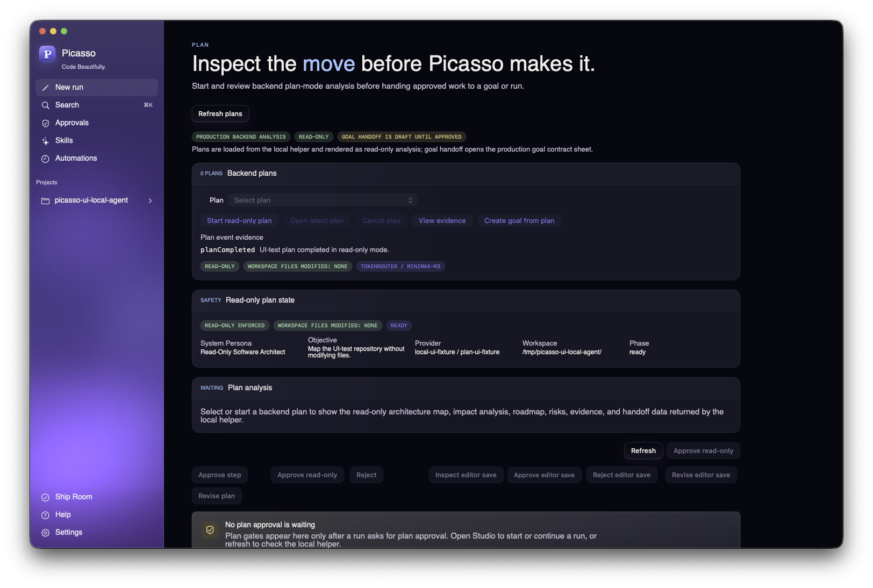873x588 pixels.
Task: Click the Approve step button
Action: (220, 475)
